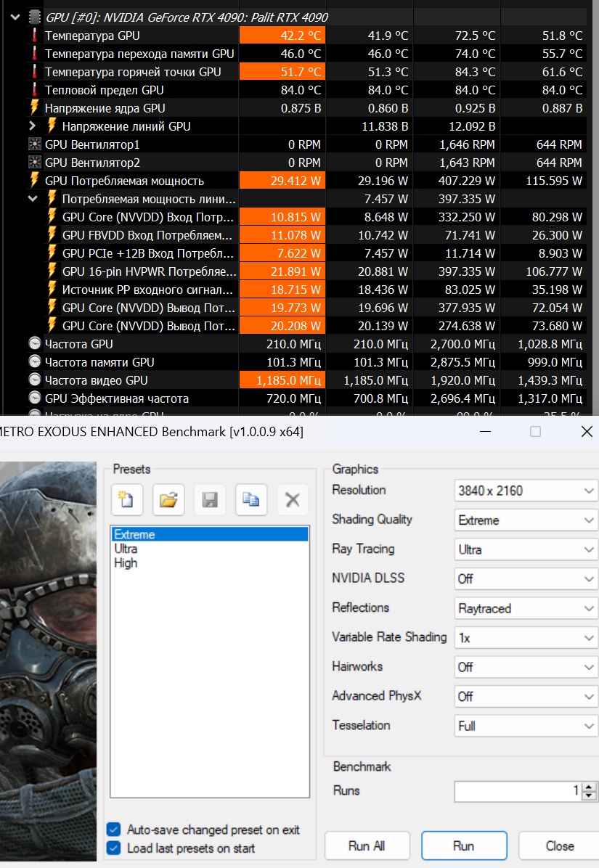This screenshot has width=599, height=868.
Task: Click the Runs number input field
Action: click(x=518, y=791)
